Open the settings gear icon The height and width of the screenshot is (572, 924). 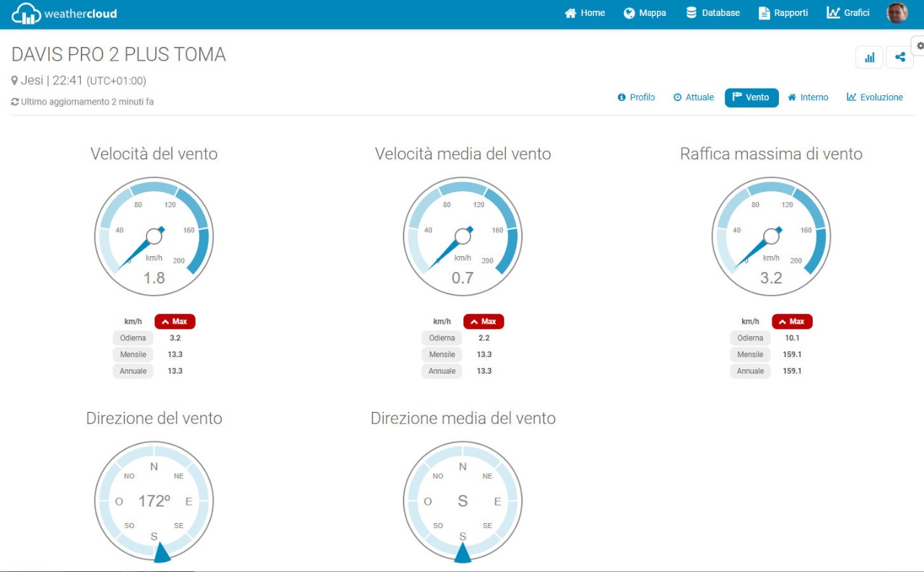tap(920, 45)
